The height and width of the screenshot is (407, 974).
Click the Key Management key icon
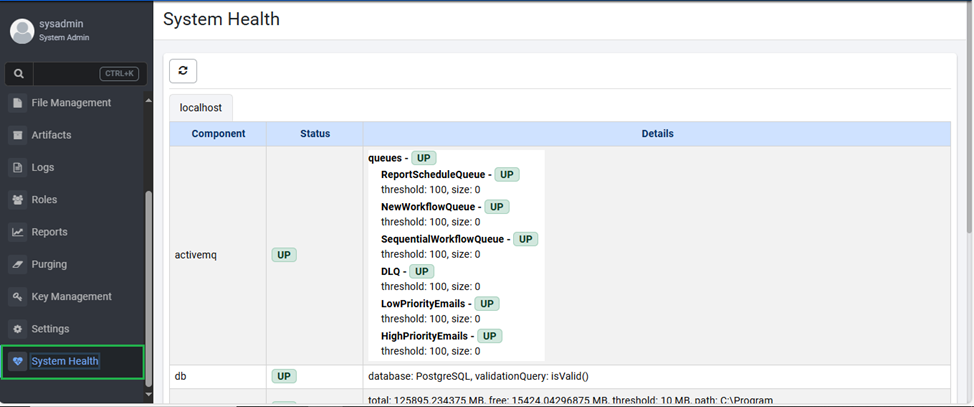pyautogui.click(x=17, y=296)
